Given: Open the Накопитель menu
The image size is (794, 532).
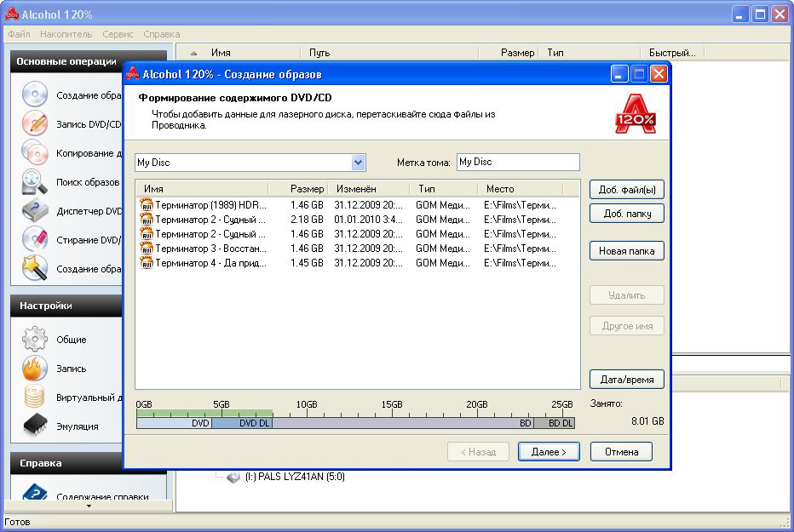Looking at the screenshot, I should (66, 34).
